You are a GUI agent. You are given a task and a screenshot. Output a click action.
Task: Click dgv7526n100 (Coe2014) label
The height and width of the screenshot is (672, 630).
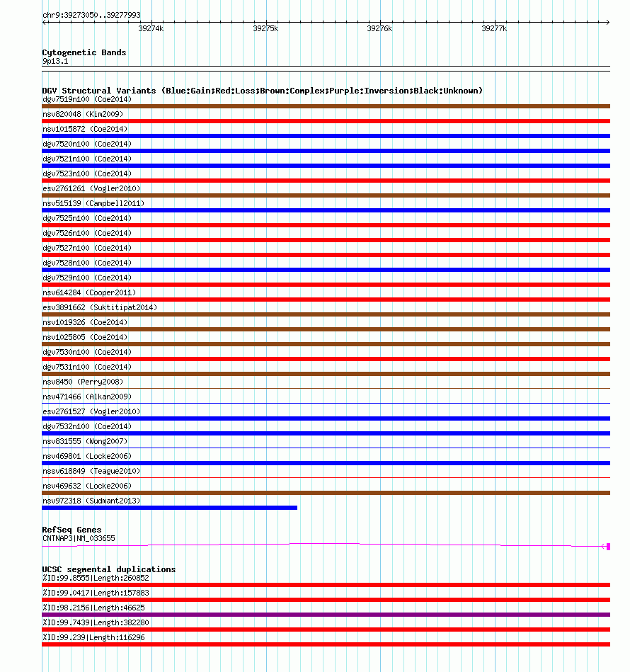87,233
